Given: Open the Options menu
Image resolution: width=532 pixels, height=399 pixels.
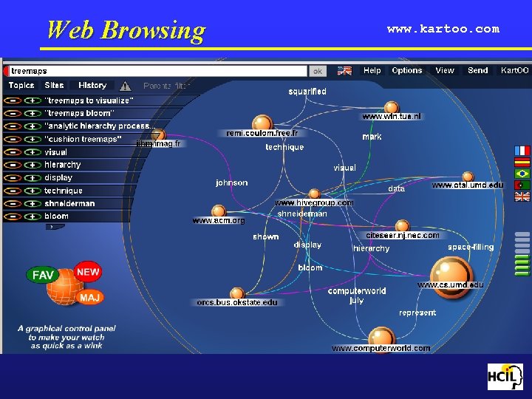Looking at the screenshot, I should pyautogui.click(x=407, y=70).
